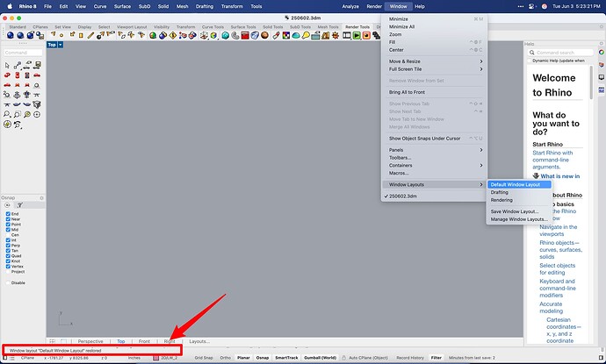Screen dimensions: 606x364
Task: Click the red render box icon
Action: tap(245, 35)
